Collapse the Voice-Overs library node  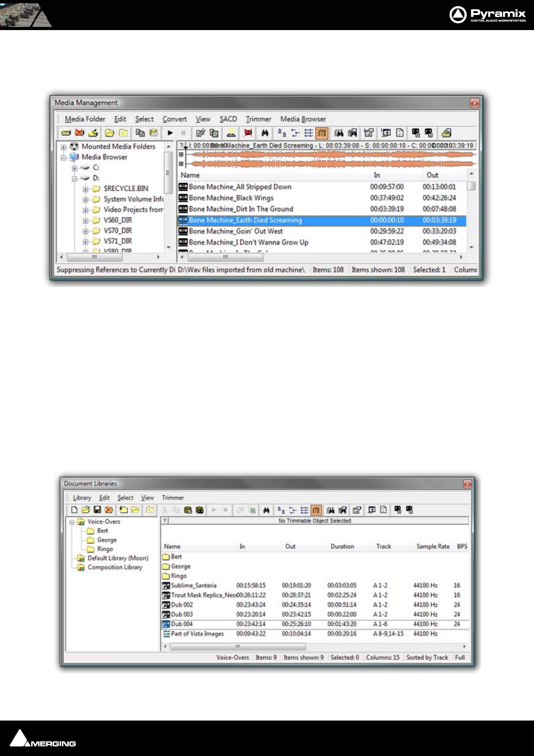[x=72, y=522]
